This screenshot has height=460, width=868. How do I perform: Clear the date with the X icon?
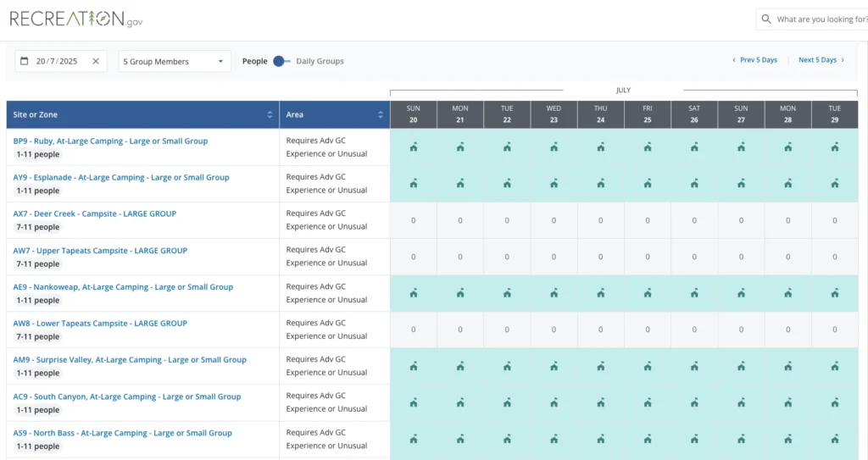pyautogui.click(x=96, y=61)
